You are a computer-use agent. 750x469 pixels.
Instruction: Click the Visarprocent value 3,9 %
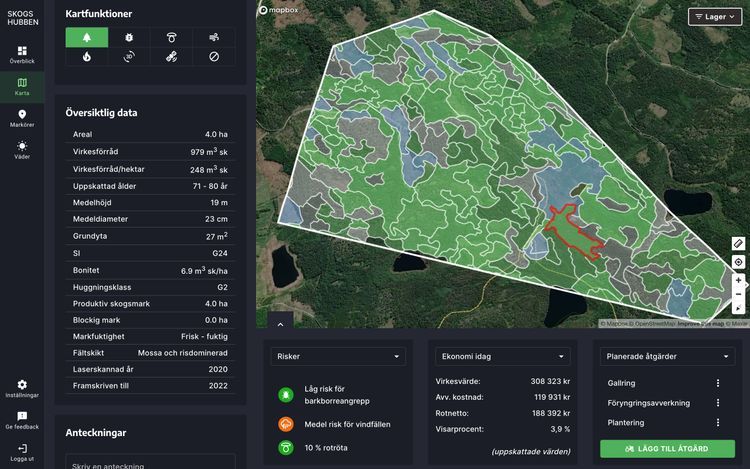pos(560,429)
